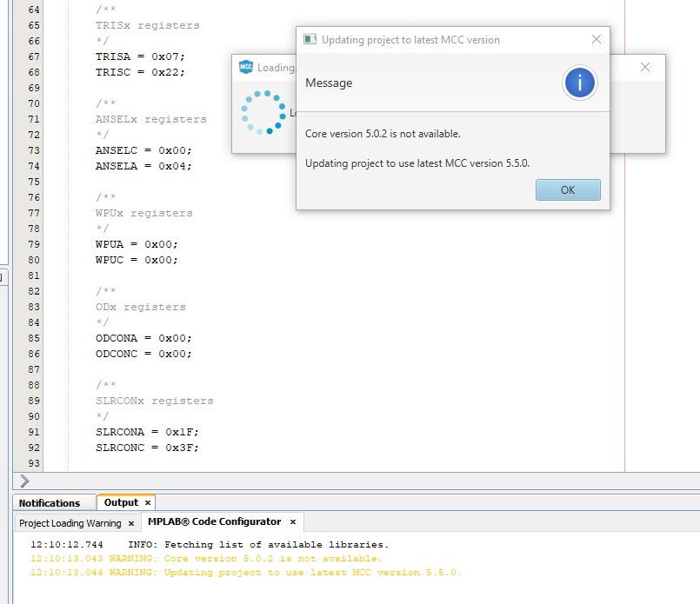Click OK in the MCC update message dialog

click(568, 190)
